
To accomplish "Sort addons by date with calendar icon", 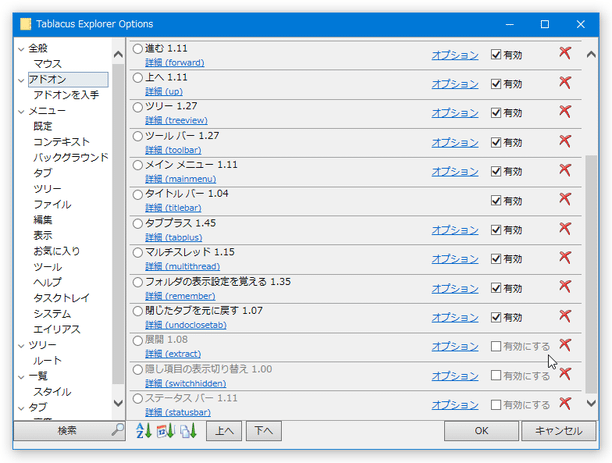I will pyautogui.click(x=165, y=431).
